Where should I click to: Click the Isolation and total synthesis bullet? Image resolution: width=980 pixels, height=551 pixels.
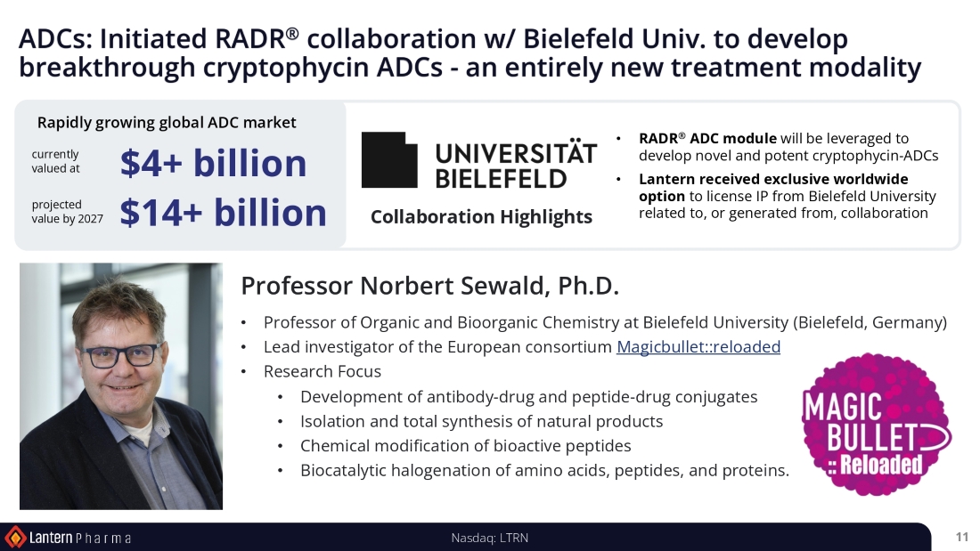point(481,421)
